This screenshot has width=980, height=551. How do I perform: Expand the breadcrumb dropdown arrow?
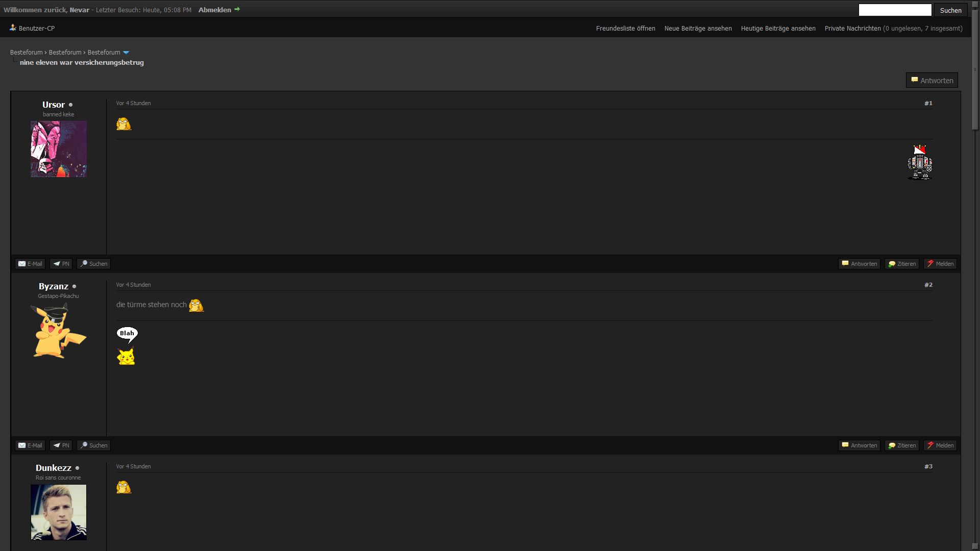[126, 53]
